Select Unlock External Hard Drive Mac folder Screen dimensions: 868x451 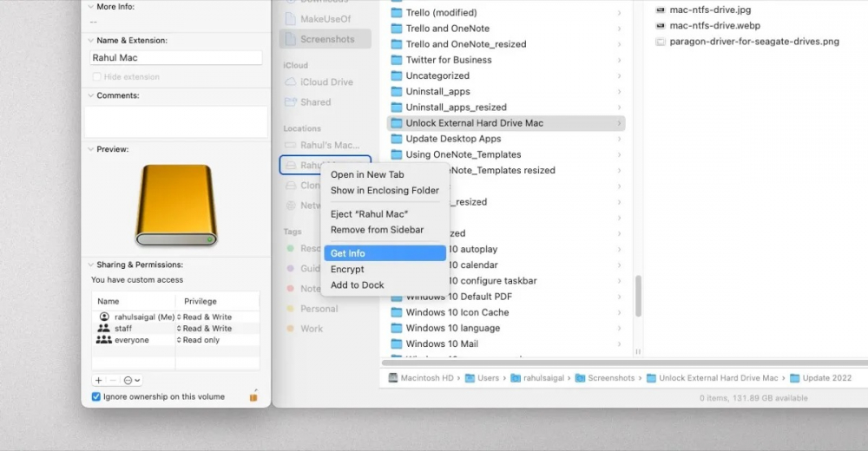(506, 123)
